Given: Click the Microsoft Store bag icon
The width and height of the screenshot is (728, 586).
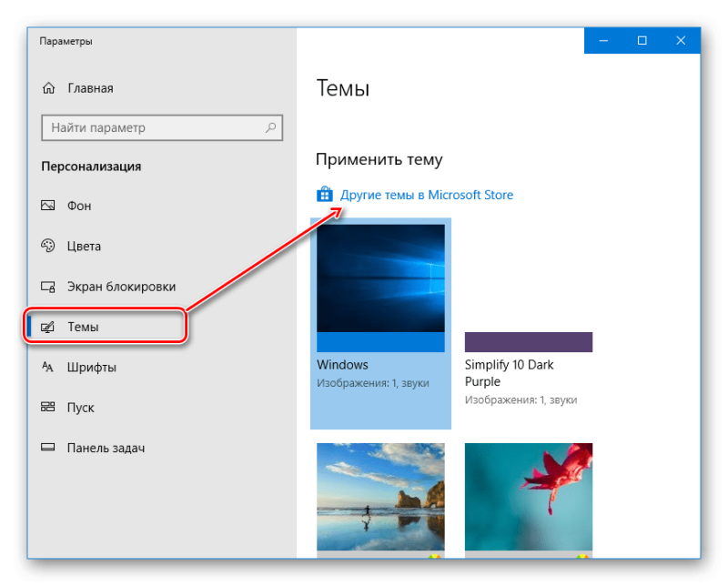Looking at the screenshot, I should [325, 194].
